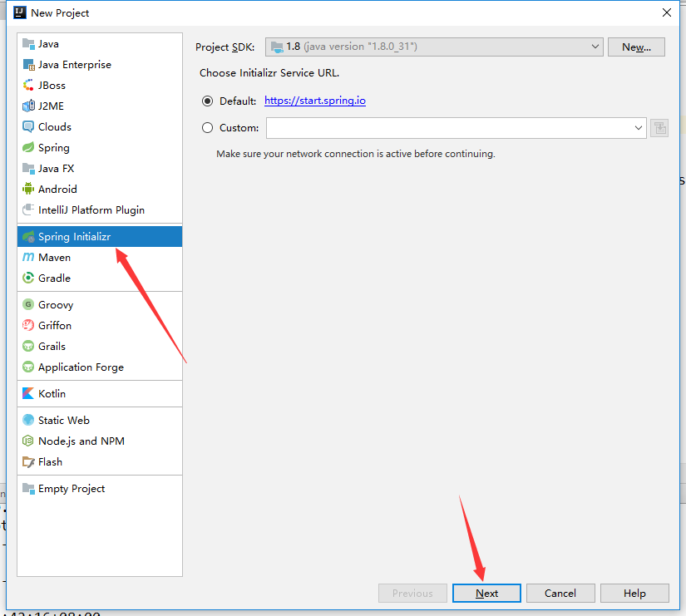686x616 pixels.
Task: Click the IntelliJ Platform Plugin icon
Action: pos(28,210)
